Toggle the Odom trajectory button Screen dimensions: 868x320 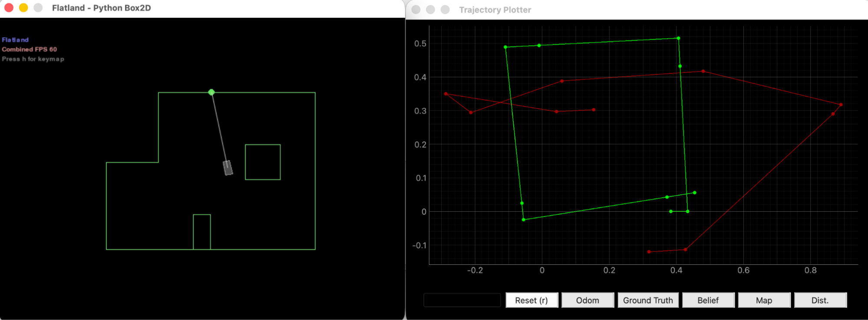[587, 300]
